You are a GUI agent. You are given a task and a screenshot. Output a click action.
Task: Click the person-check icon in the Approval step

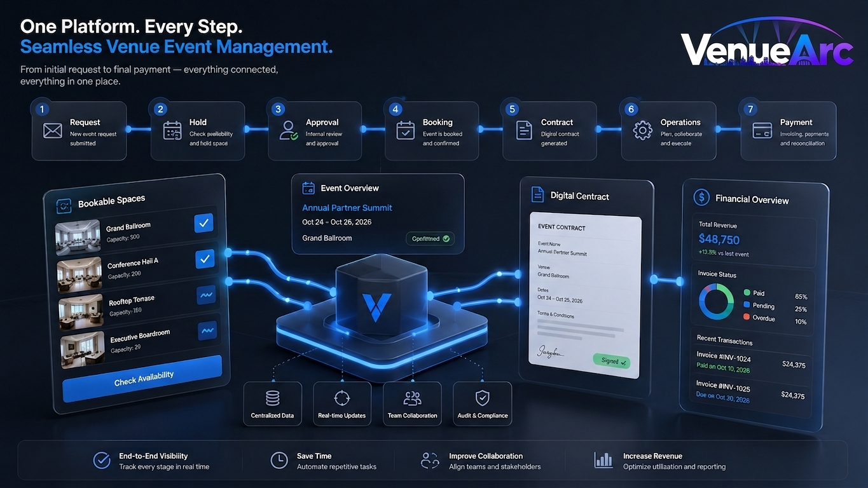(x=289, y=131)
